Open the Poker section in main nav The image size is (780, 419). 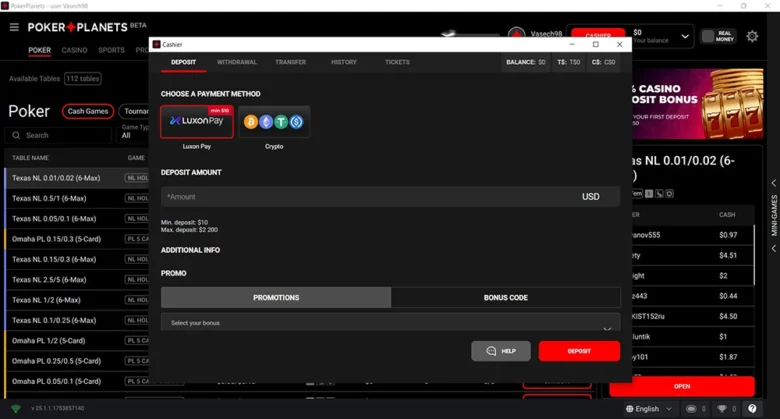tap(39, 50)
